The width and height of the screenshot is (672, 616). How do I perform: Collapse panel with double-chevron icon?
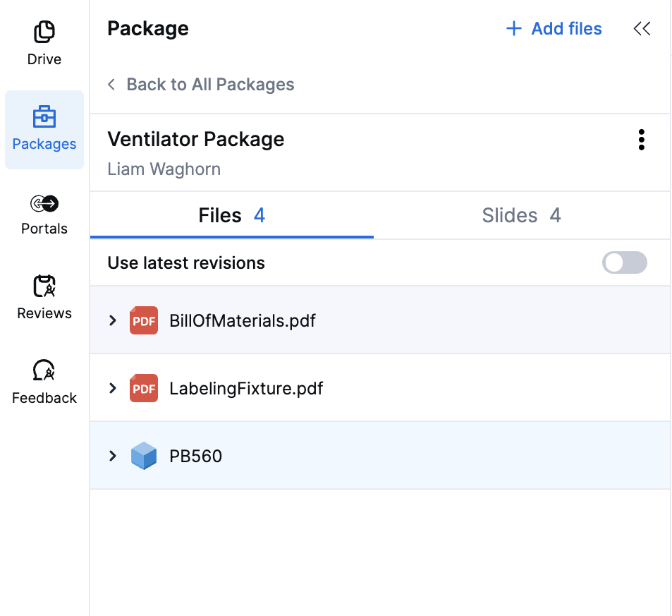pyautogui.click(x=642, y=29)
